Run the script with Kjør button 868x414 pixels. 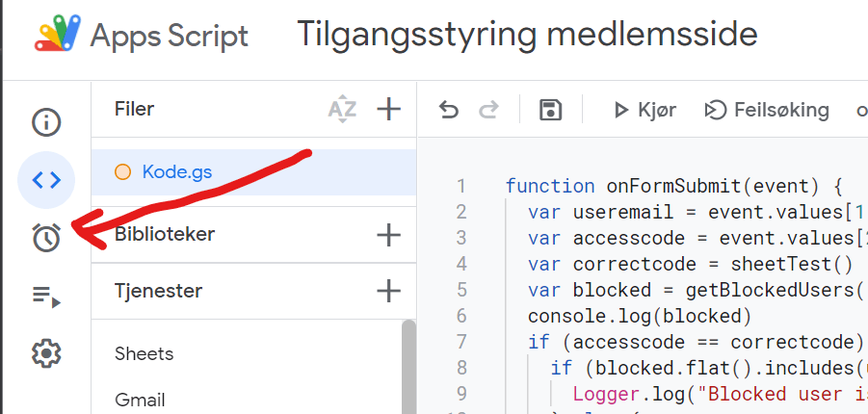[644, 110]
